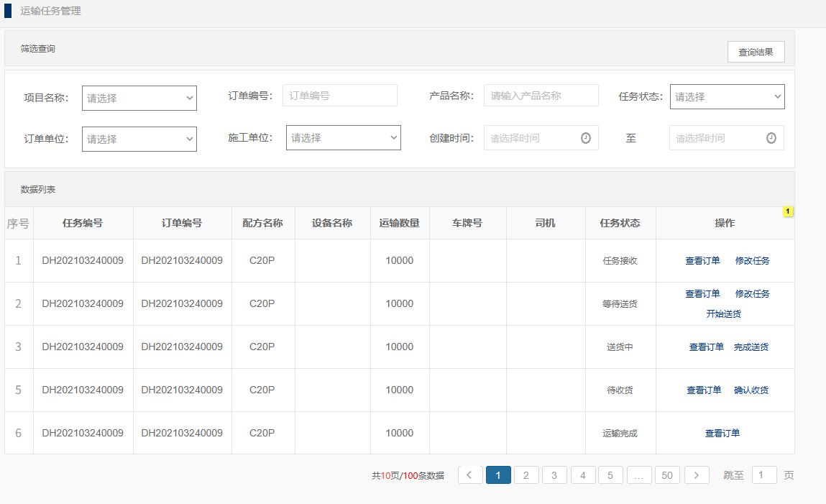Viewport: 826px width, 504px height.
Task: Click 修改任务 link in row 1
Action: [x=752, y=261]
